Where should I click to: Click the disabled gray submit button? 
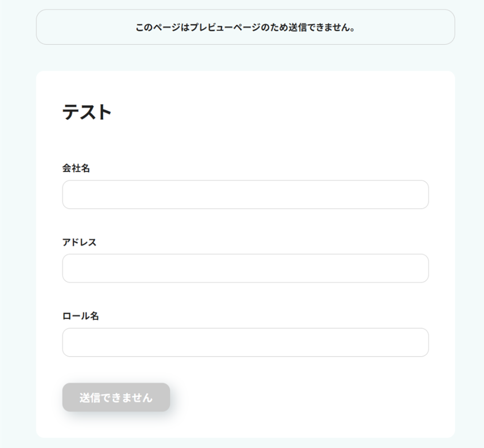[116, 397]
